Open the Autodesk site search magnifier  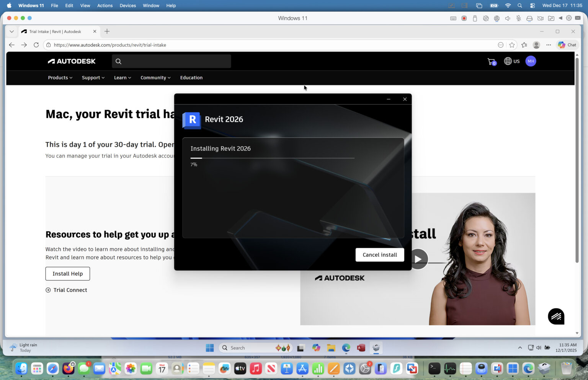(118, 61)
